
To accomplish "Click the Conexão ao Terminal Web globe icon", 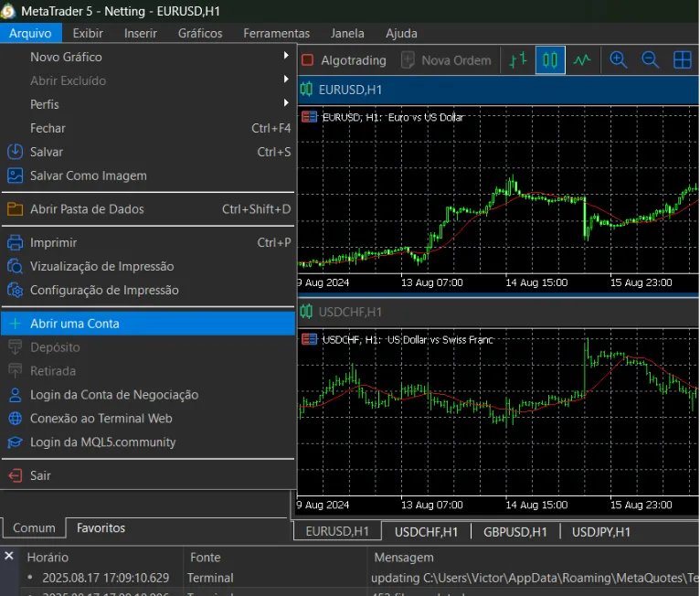I will (16, 419).
